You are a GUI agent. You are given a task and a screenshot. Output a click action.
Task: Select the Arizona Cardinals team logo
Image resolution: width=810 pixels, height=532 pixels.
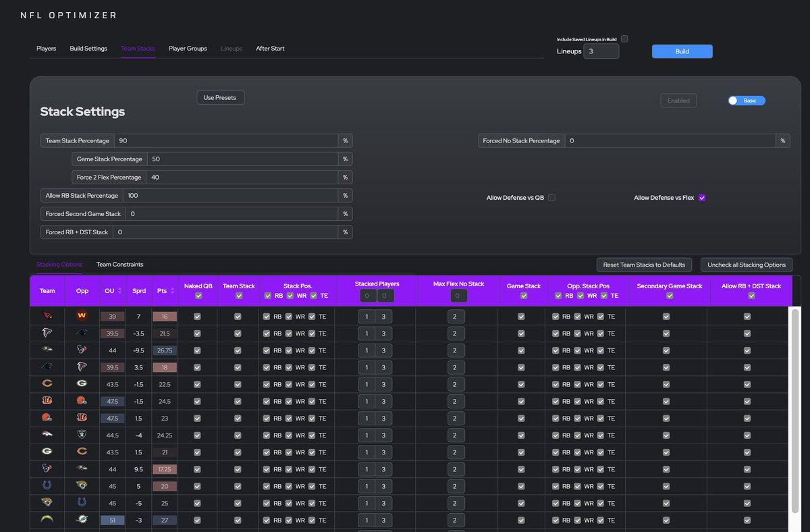(47, 316)
